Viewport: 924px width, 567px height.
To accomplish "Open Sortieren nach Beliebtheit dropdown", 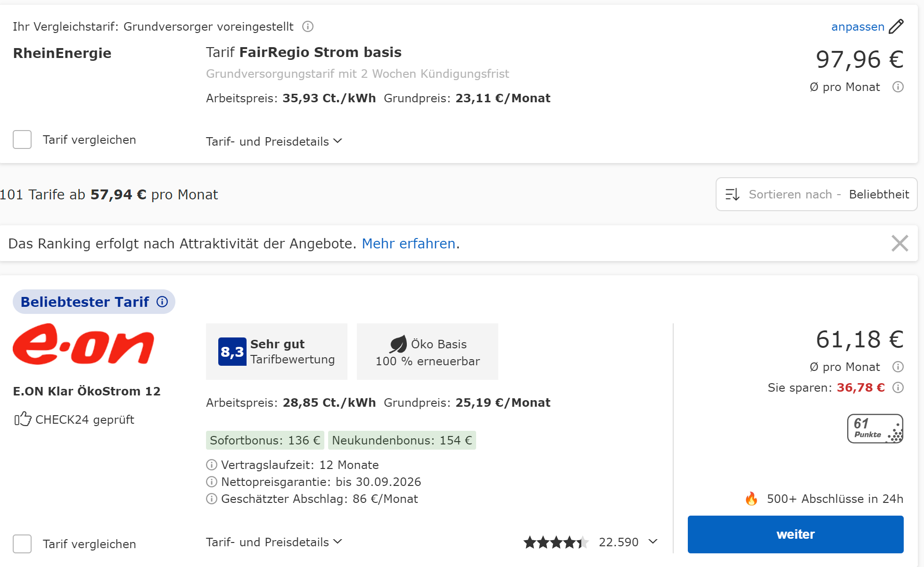I will pos(817,194).
